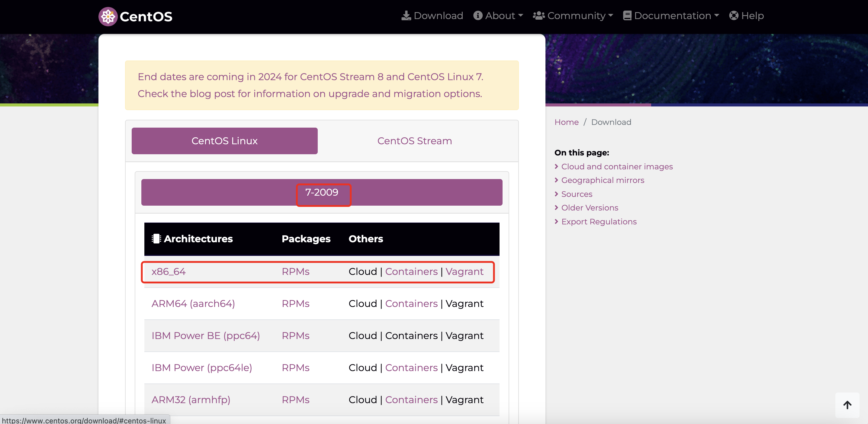Click the About info icon
Image resolution: width=868 pixels, height=424 pixels.
pos(477,15)
